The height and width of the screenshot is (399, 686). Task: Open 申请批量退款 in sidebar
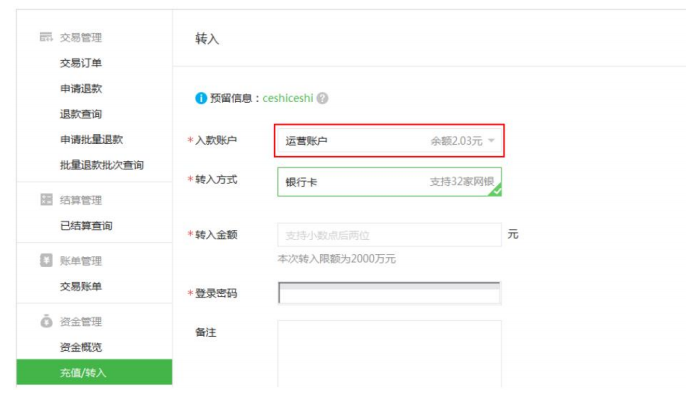tap(91, 139)
